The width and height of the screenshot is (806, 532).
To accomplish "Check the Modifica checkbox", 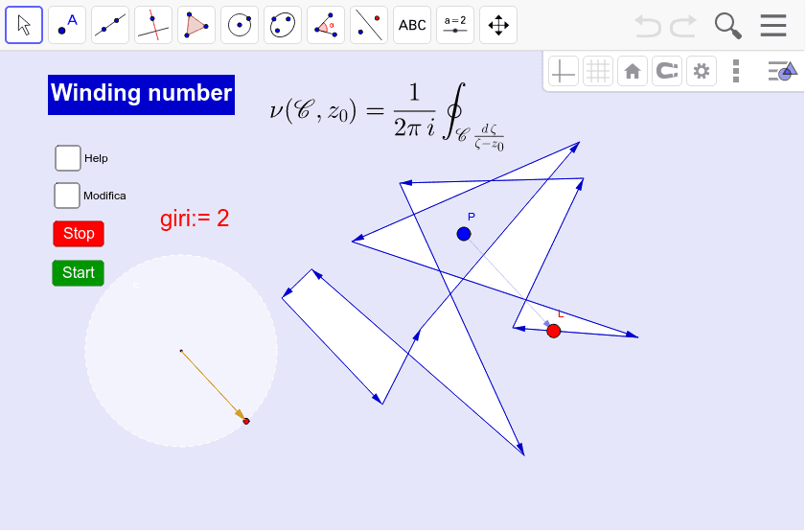I will point(67,196).
